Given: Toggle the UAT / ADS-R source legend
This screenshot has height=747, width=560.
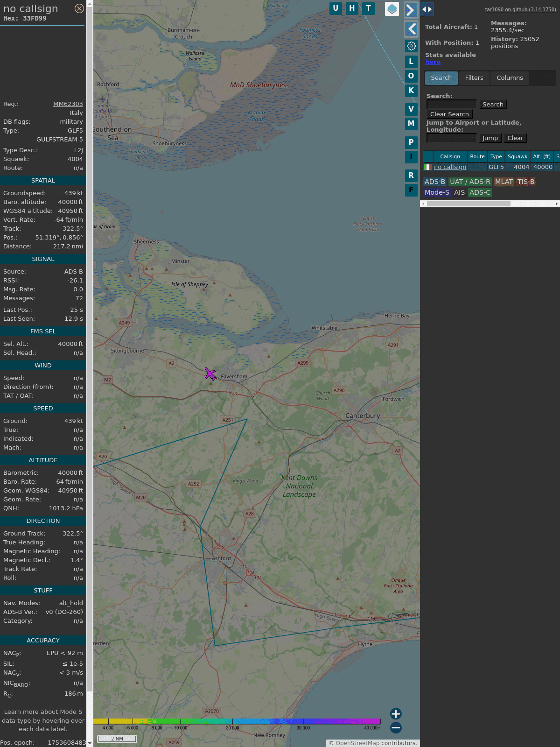Looking at the screenshot, I should (x=470, y=182).
